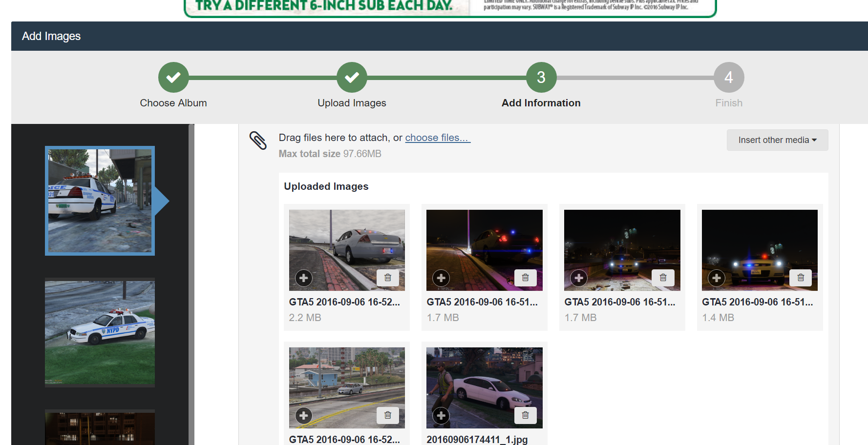Select the selected NYPD car rear-view sidebar thumbnail
The width and height of the screenshot is (868, 445).
(x=100, y=201)
